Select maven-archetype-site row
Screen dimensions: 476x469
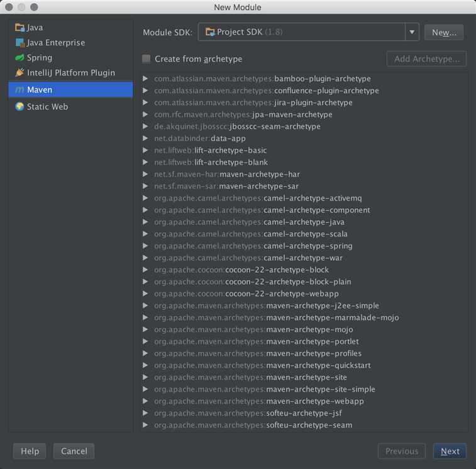click(304, 377)
